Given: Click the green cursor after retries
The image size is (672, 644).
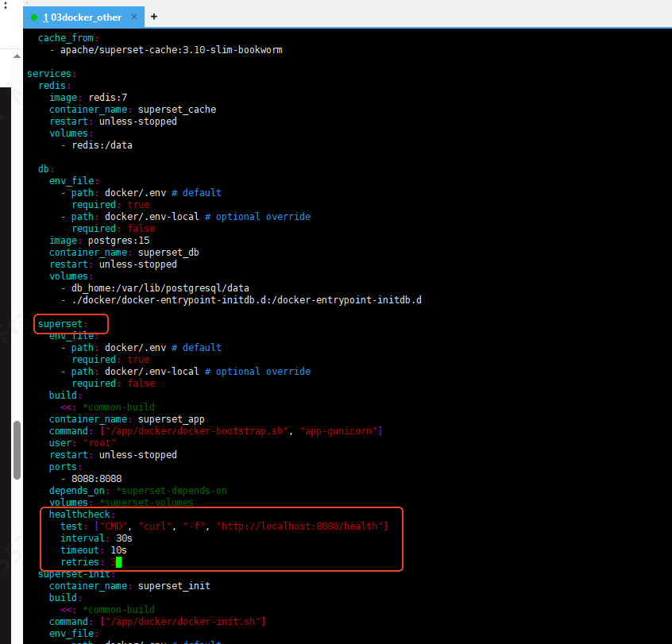Looking at the screenshot, I should coord(118,562).
